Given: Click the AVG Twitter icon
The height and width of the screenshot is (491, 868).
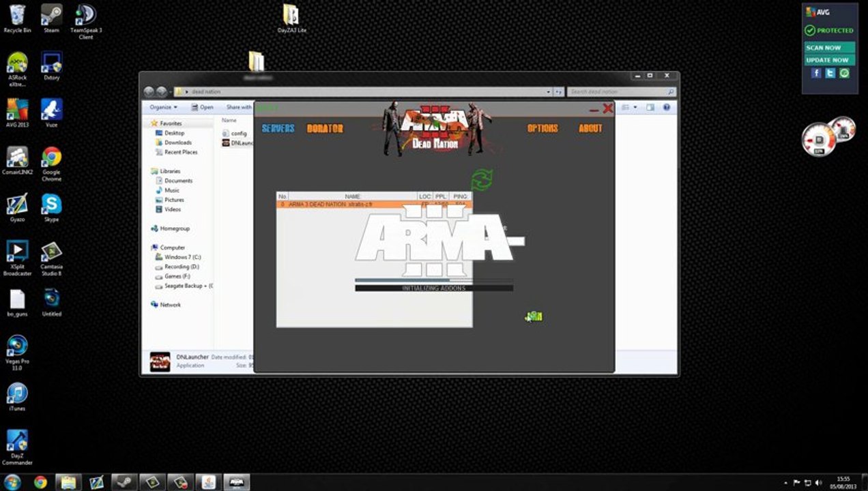Looking at the screenshot, I should click(x=830, y=73).
